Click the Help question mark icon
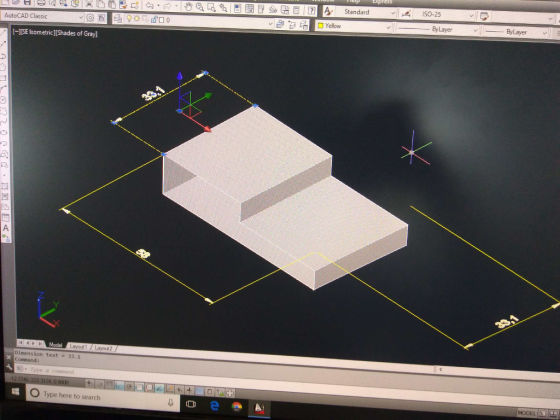Viewport: 560px width, 420px height. point(311,11)
